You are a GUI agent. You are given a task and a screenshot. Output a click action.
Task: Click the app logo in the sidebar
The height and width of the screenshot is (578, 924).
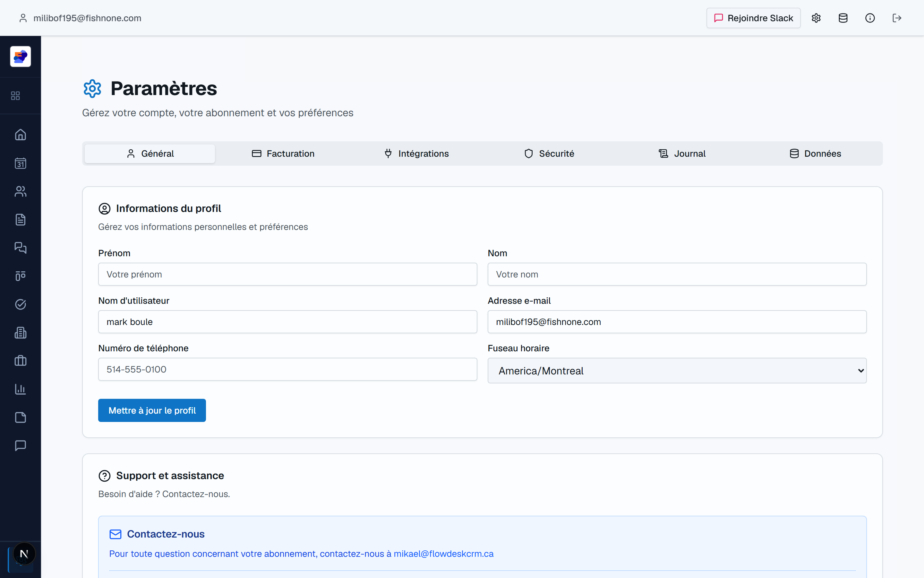21,57
